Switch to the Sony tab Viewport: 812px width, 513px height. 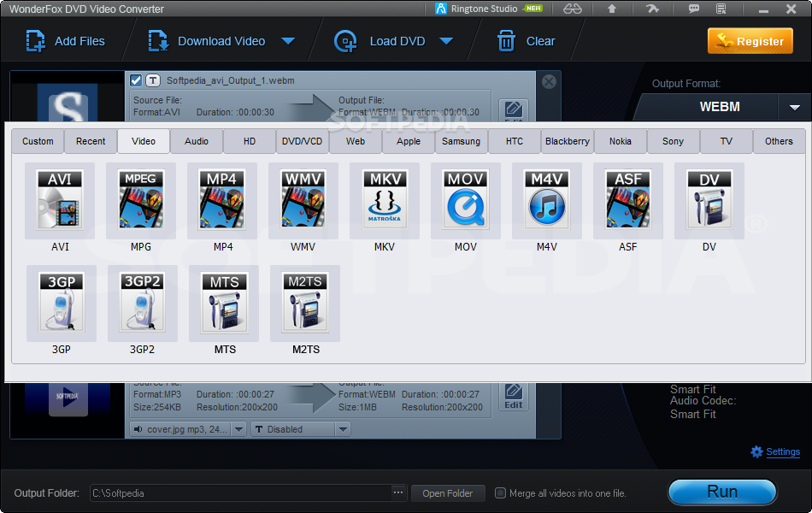(674, 141)
